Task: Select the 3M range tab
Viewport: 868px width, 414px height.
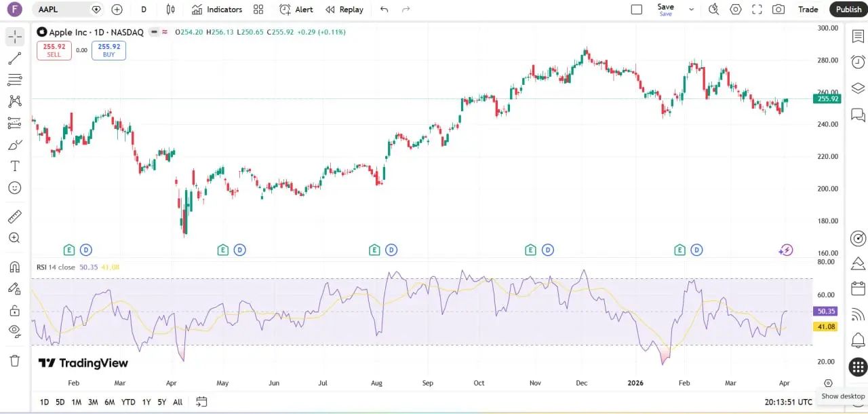Action: (x=93, y=402)
